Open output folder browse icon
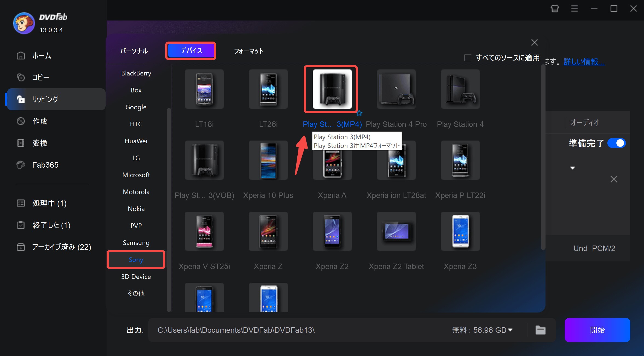The width and height of the screenshot is (644, 356). point(540,330)
